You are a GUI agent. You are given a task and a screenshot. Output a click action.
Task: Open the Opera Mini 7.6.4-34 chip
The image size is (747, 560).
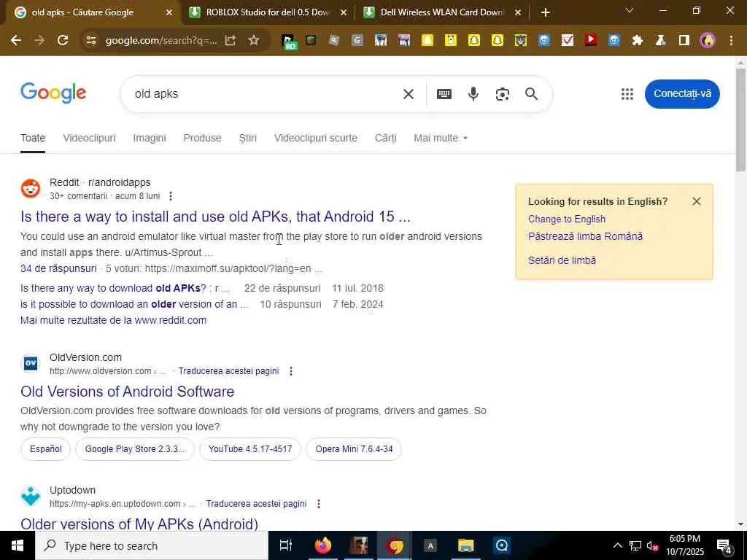tap(354, 449)
